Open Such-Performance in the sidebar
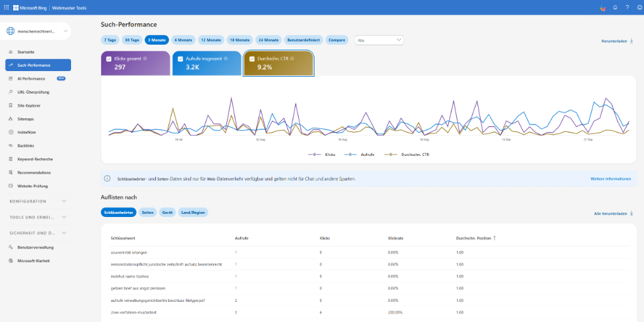 pos(38,65)
